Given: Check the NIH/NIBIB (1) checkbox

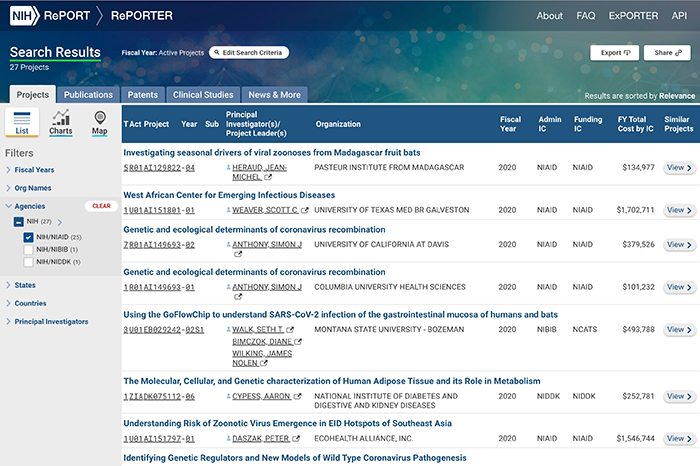Looking at the screenshot, I should pyautogui.click(x=28, y=250).
